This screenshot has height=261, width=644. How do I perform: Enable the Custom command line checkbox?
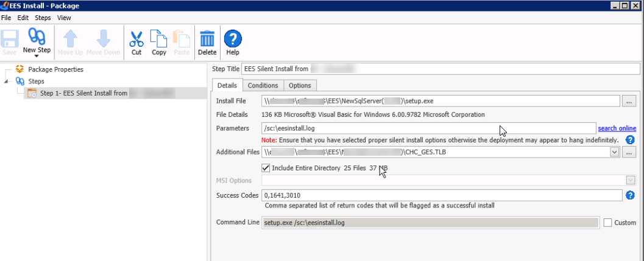point(607,223)
